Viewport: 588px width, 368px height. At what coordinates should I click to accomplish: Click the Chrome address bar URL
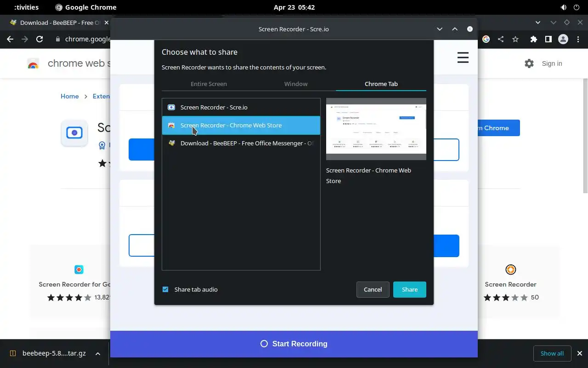(x=87, y=39)
